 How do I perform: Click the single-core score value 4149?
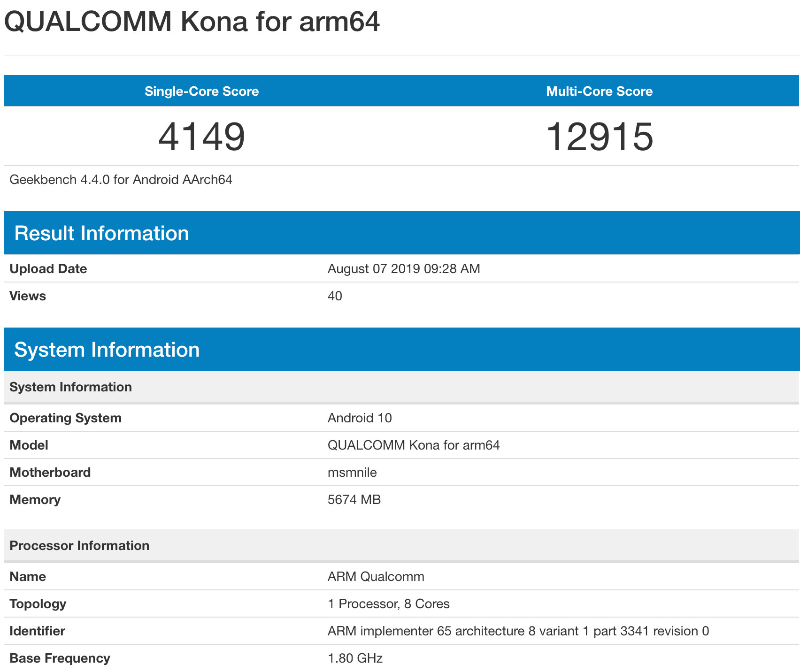tap(201, 137)
